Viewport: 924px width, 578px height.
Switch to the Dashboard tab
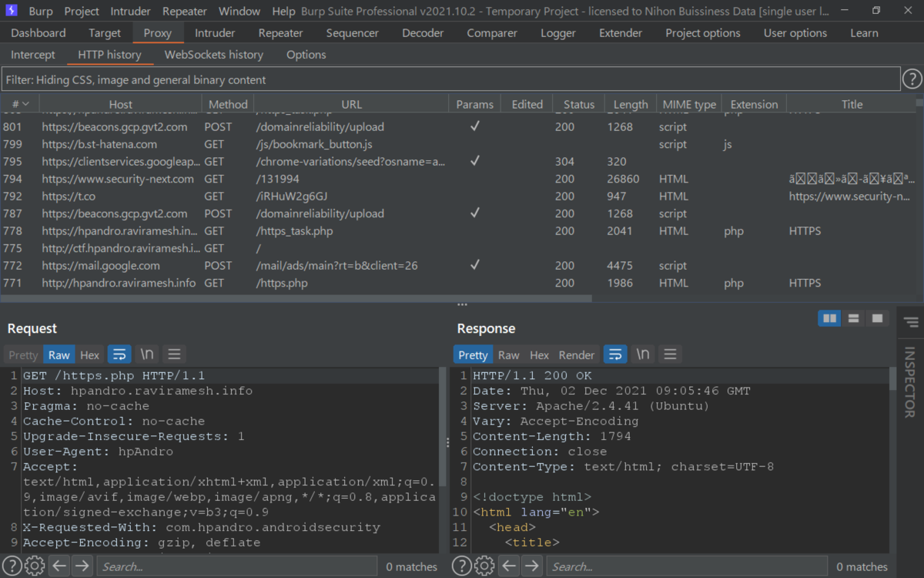click(x=38, y=33)
